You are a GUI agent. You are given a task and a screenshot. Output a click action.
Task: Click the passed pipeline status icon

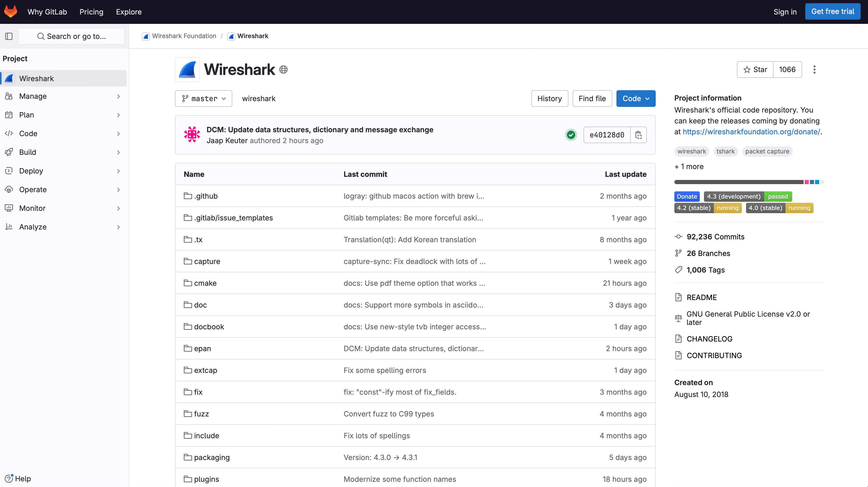click(x=571, y=135)
